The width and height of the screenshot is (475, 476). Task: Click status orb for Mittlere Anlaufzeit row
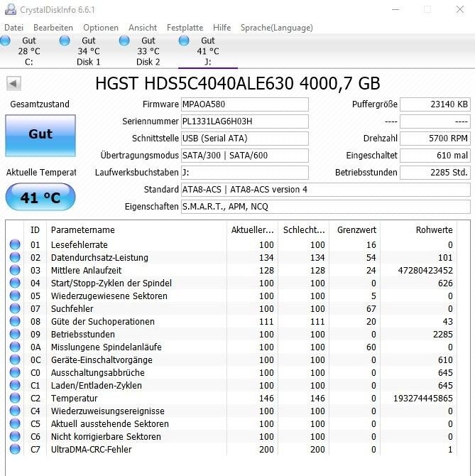coord(15,270)
